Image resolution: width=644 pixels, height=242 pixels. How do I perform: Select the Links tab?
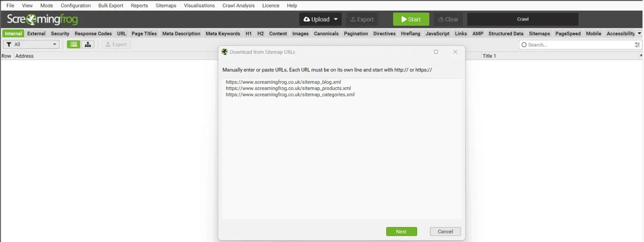[x=461, y=33]
